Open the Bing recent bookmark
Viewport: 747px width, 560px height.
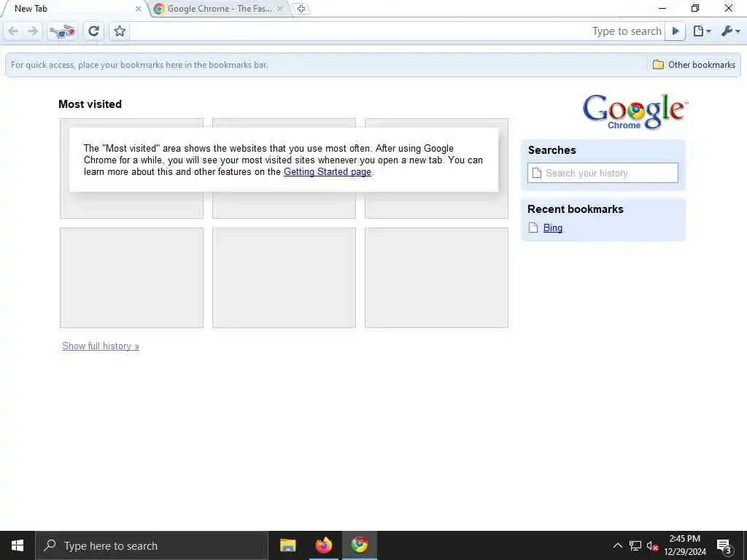[x=553, y=228]
